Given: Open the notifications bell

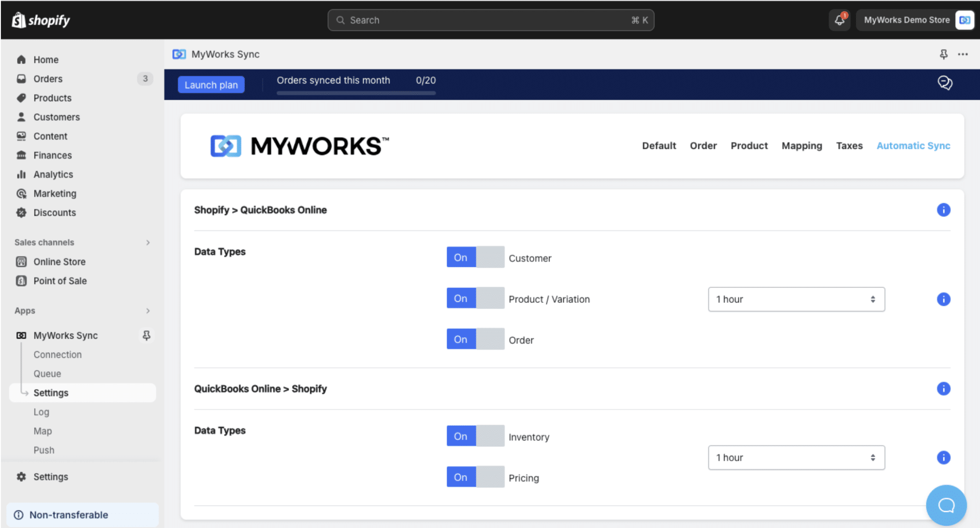Looking at the screenshot, I should (839, 20).
